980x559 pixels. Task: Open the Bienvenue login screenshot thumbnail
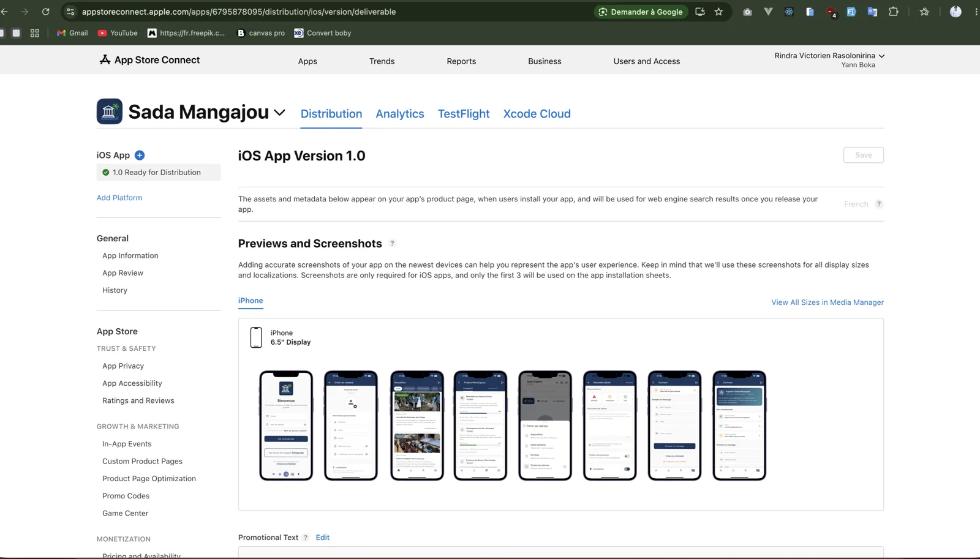coord(286,426)
